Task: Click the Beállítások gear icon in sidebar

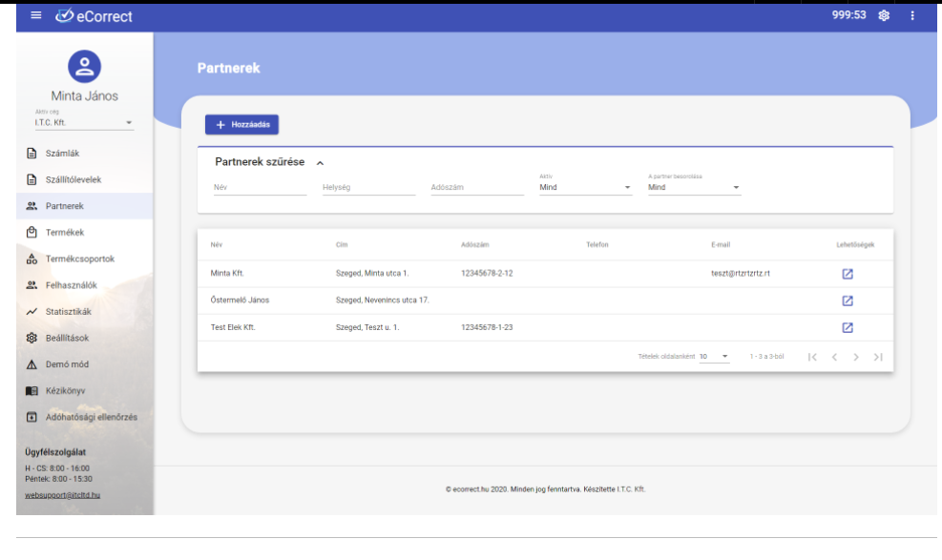Action: (x=31, y=338)
